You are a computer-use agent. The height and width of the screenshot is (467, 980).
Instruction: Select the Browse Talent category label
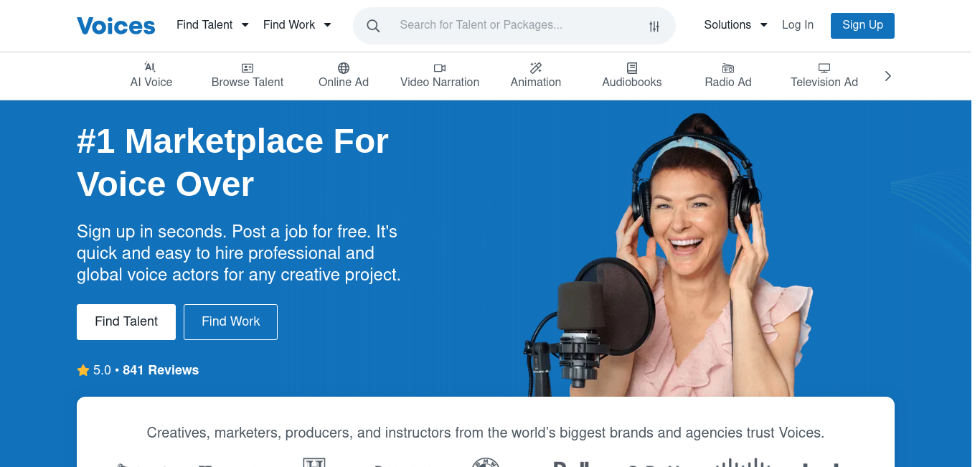click(x=248, y=82)
